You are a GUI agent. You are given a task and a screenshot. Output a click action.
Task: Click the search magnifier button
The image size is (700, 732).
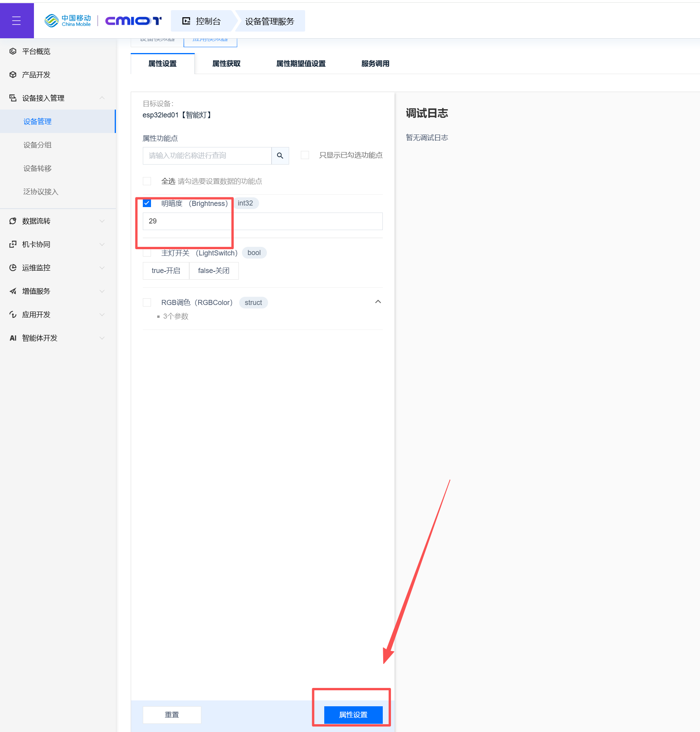click(x=280, y=156)
